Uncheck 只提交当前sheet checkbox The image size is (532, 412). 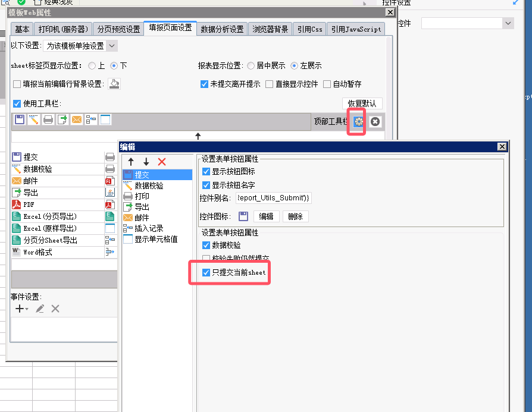tap(206, 273)
